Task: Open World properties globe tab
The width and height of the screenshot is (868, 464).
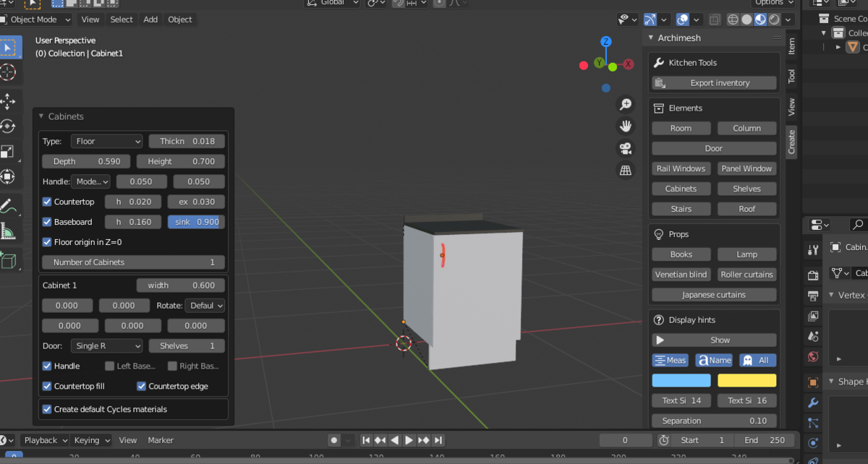Action: [813, 356]
